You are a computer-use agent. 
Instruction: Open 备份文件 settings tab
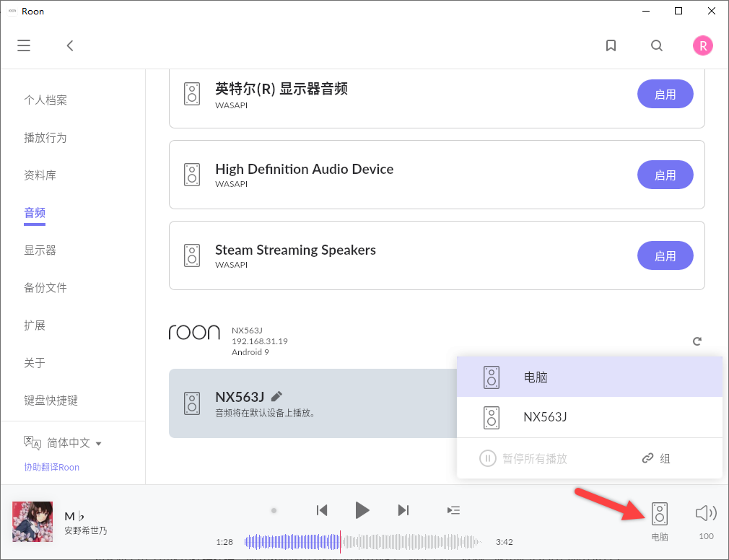click(45, 288)
